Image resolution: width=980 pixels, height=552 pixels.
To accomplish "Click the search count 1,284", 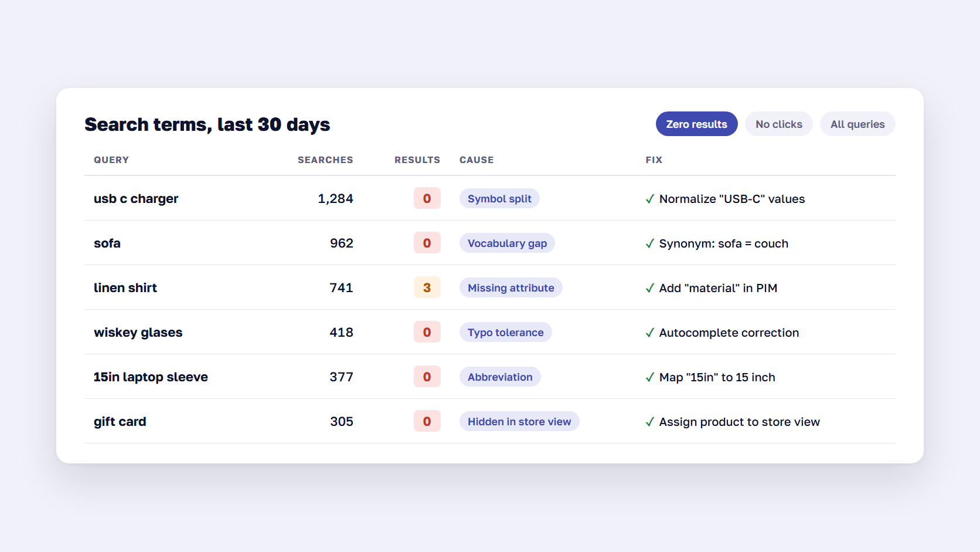I will (x=335, y=199).
